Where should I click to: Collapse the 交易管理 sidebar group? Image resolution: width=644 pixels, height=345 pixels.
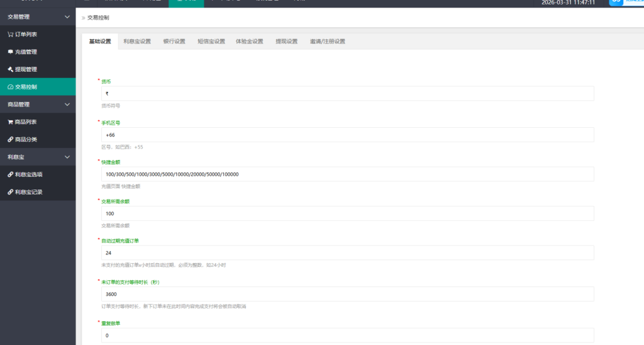pyautogui.click(x=67, y=16)
